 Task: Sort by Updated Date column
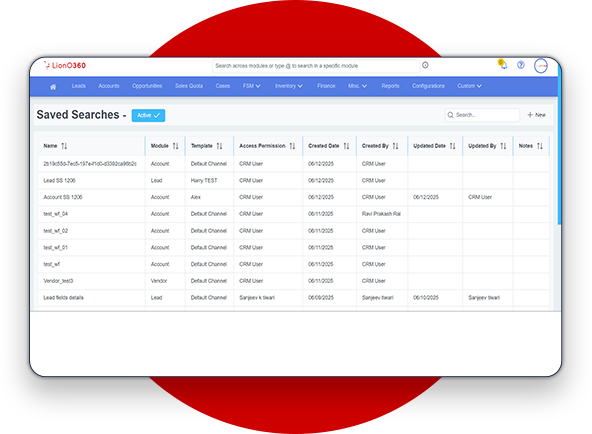pyautogui.click(x=453, y=146)
